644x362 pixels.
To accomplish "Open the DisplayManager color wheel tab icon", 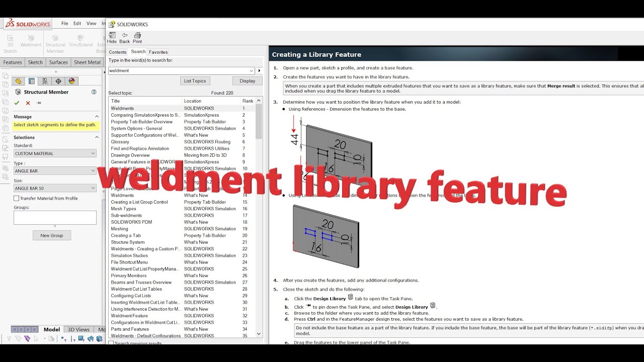I will pyautogui.click(x=71, y=81).
